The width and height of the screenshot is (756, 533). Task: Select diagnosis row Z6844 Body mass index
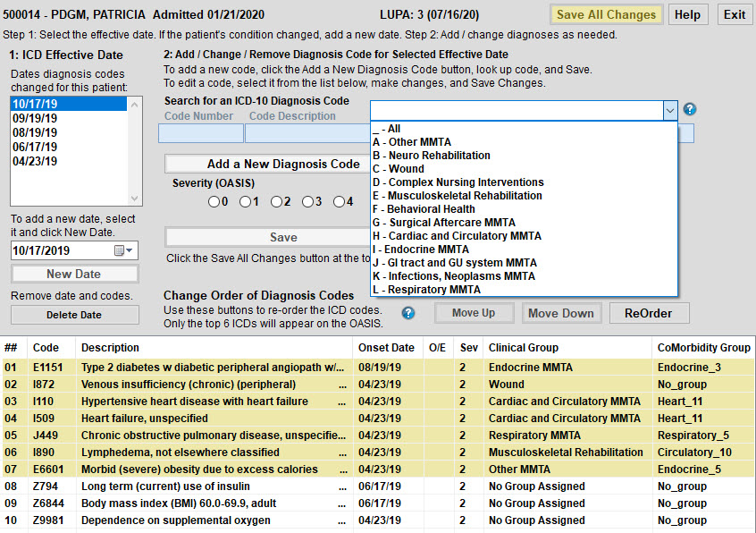[x=378, y=503]
